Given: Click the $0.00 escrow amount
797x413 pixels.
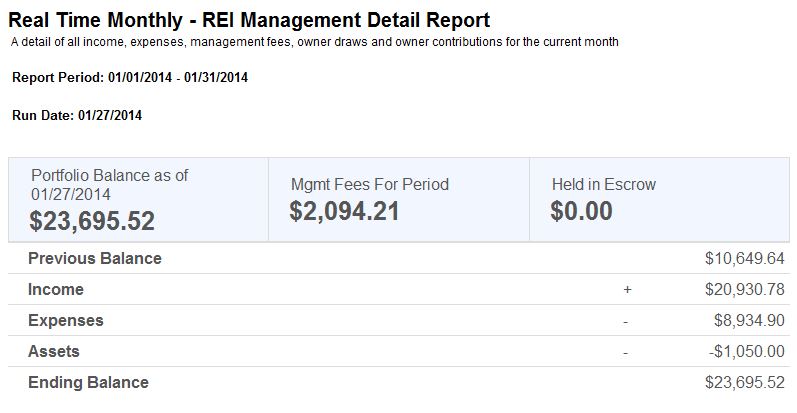Looking at the screenshot, I should coord(581,211).
